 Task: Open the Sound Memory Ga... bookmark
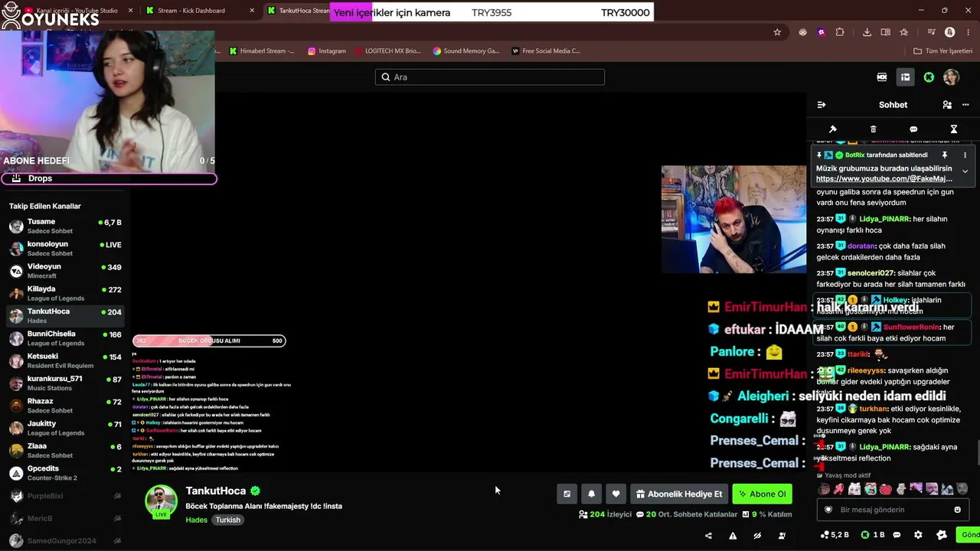point(466,51)
